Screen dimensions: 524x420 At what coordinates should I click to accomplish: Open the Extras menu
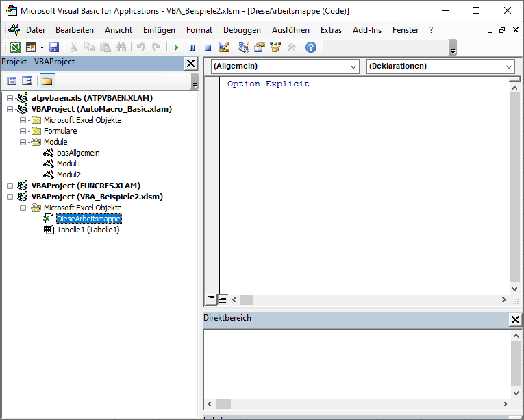tap(331, 30)
